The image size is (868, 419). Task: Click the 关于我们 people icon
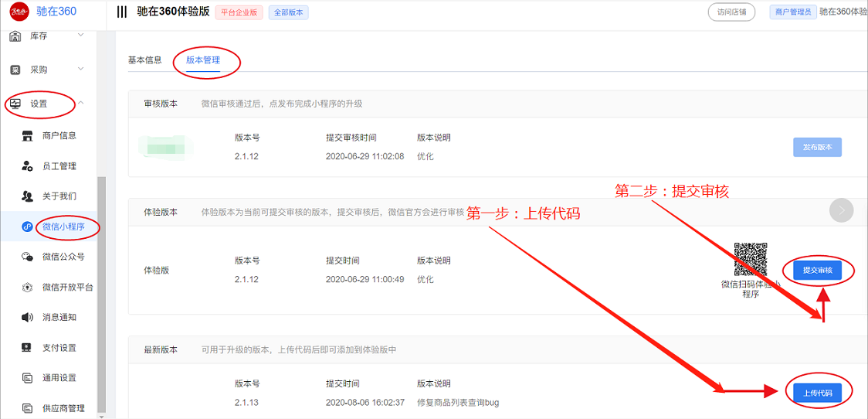click(27, 196)
